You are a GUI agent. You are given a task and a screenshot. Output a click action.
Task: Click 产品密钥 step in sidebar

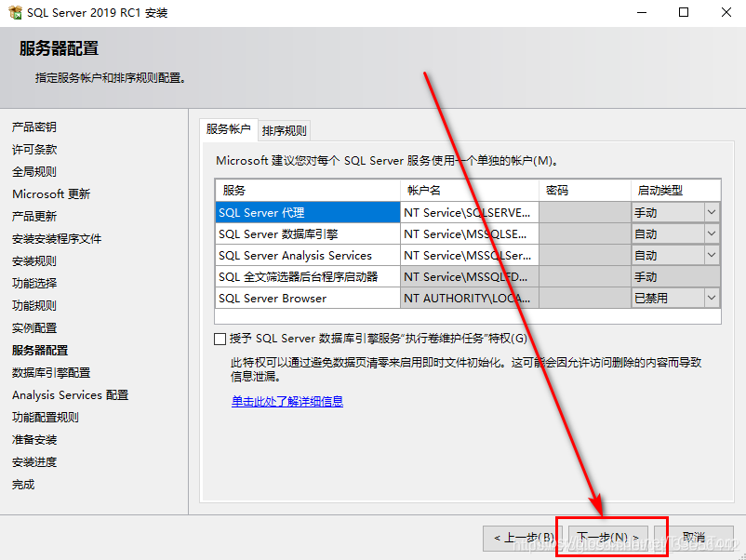pyautogui.click(x=34, y=127)
